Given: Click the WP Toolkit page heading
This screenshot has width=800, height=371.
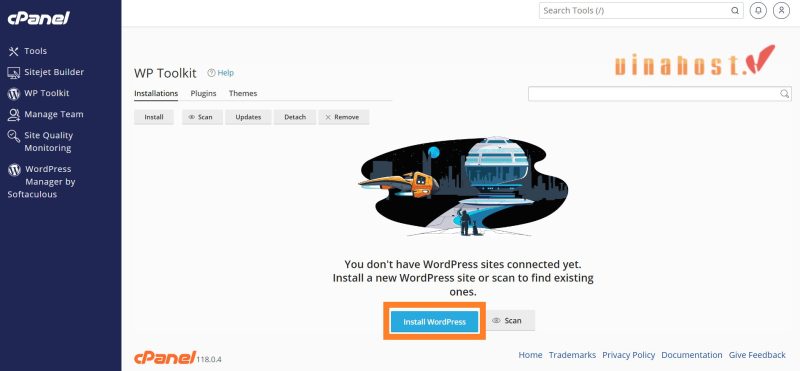Looking at the screenshot, I should point(165,73).
